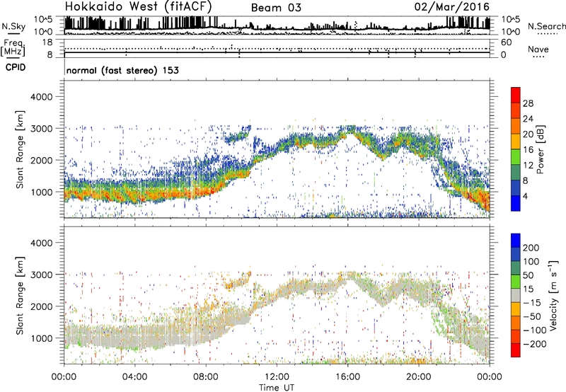Click the "08:00" time tick label
The height and width of the screenshot is (392, 566).
[x=206, y=377]
